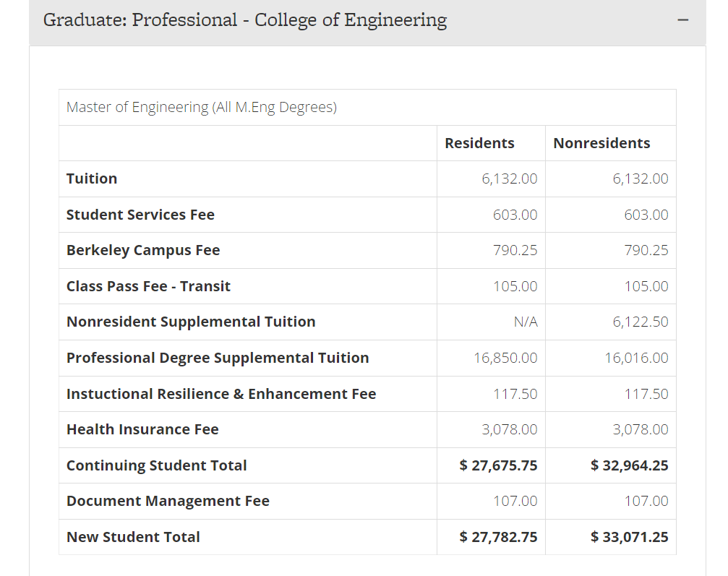Screen dimensions: 728x576
Task: Select the Nonresidents column header
Action: pyautogui.click(x=601, y=143)
